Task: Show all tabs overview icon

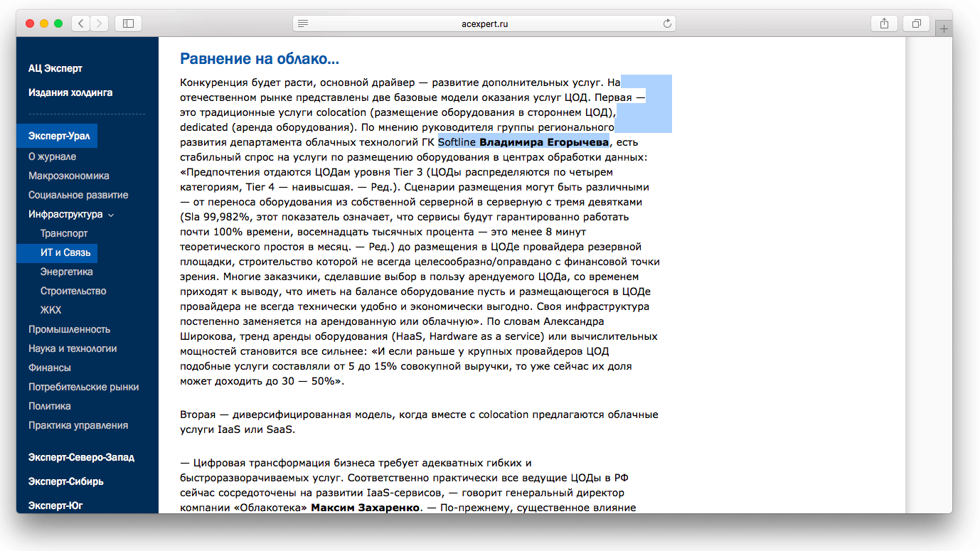Action: (916, 23)
